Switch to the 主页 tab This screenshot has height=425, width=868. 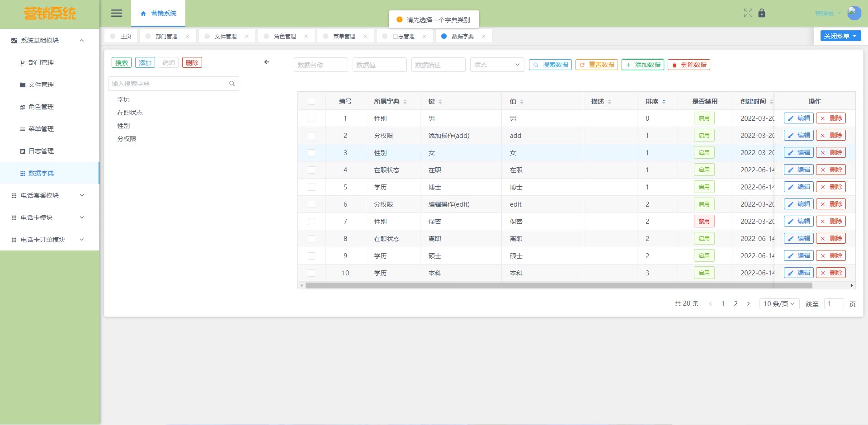click(x=121, y=36)
